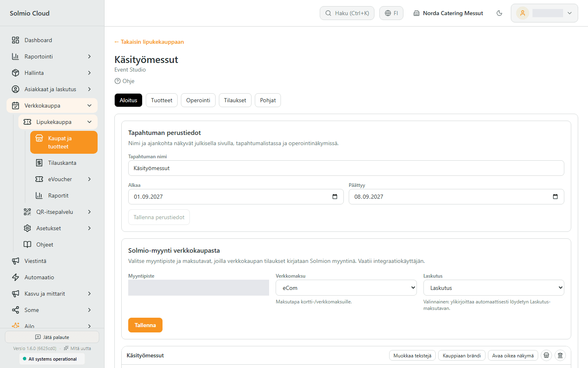The height and width of the screenshot is (368, 588).
Task: Switch to the Tilaukset tab
Action: point(235,100)
